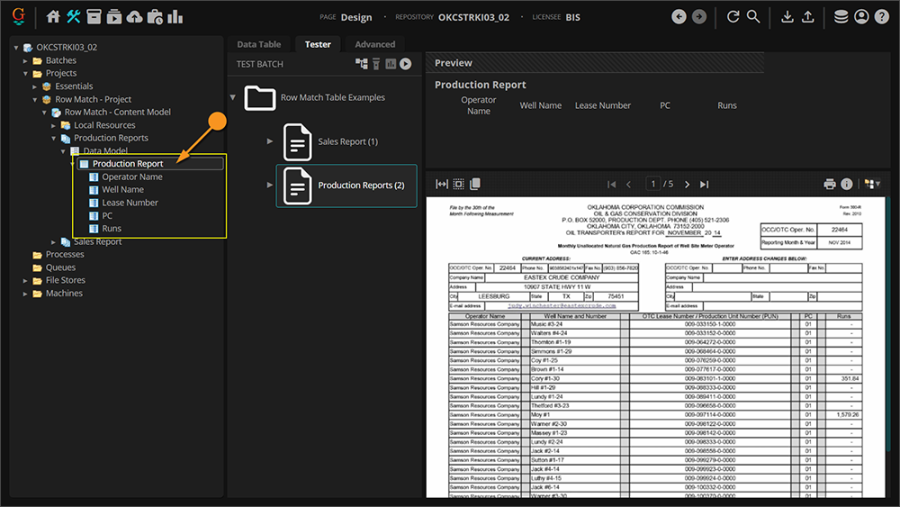Image resolution: width=900 pixels, height=507 pixels.
Task: Go to next page in viewer
Action: (687, 184)
